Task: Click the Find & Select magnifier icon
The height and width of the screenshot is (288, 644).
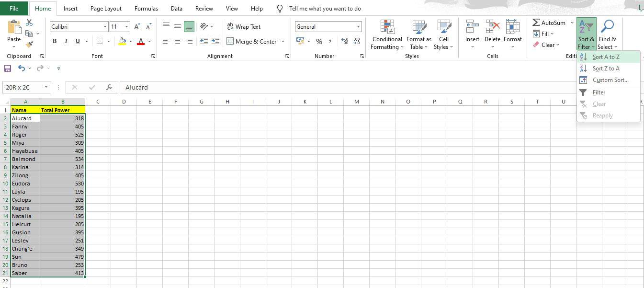Action: 607,27
